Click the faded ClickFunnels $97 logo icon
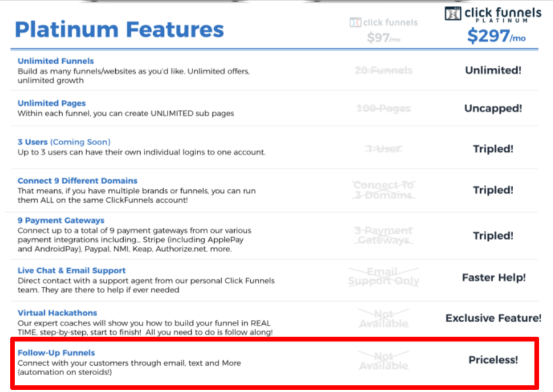This screenshot has height=392, width=553. point(355,22)
